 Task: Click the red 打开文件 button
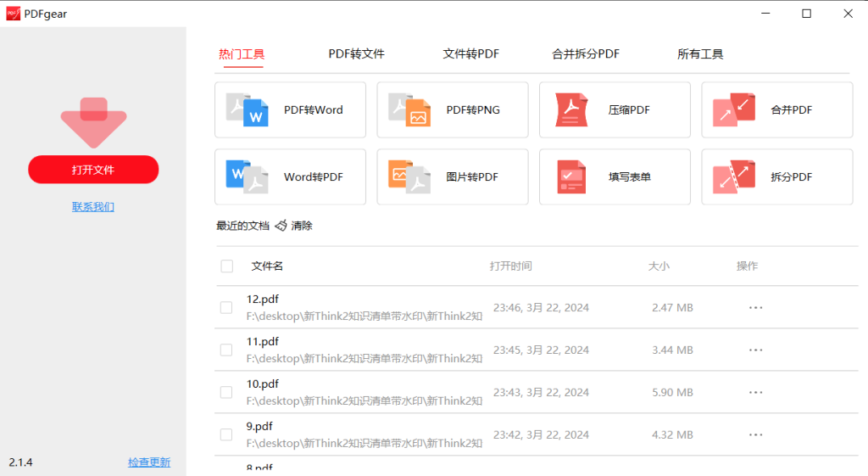(x=93, y=170)
